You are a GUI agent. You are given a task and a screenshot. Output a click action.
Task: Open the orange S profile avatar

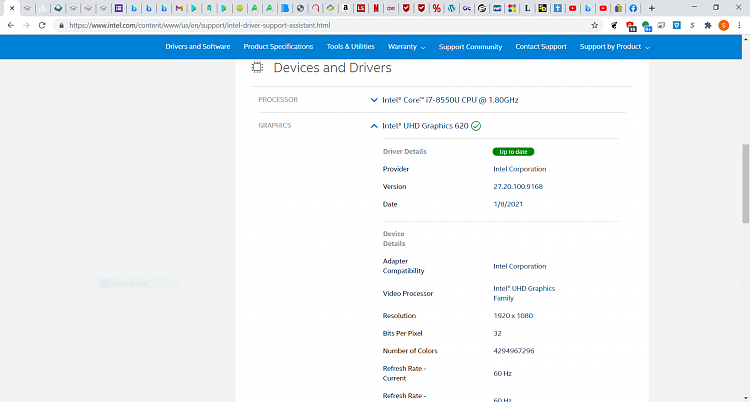pos(724,25)
